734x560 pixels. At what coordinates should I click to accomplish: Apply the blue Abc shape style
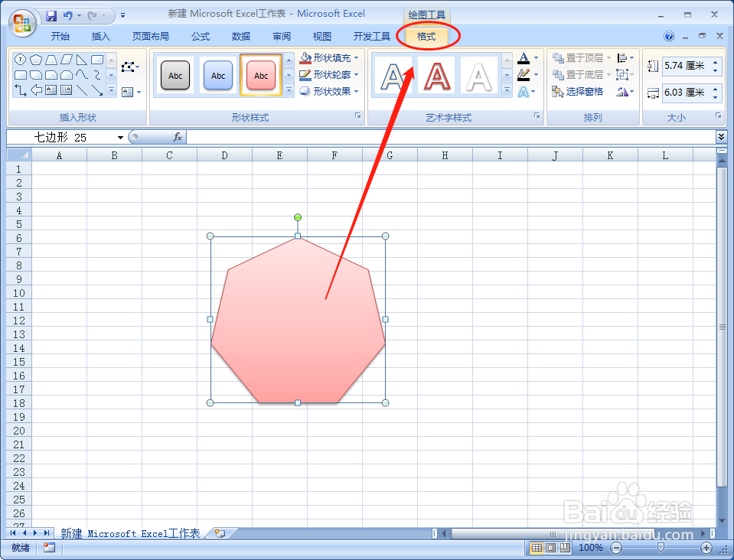(x=218, y=75)
